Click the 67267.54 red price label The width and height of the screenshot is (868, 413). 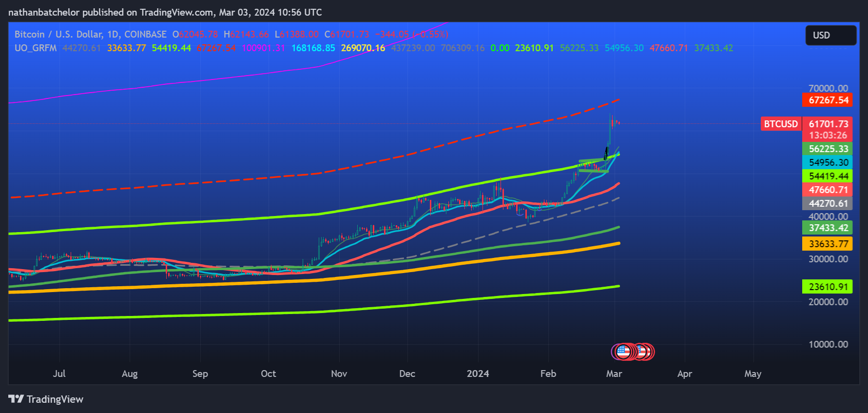[828, 100]
